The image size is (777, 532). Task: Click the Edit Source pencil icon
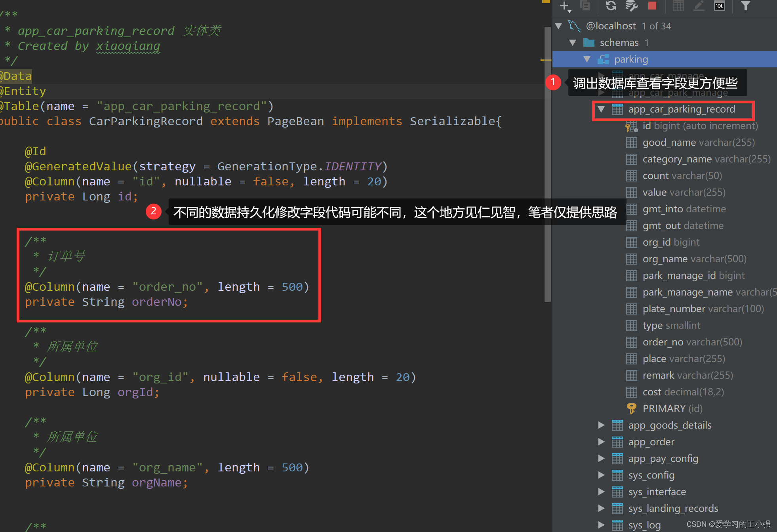[699, 6]
